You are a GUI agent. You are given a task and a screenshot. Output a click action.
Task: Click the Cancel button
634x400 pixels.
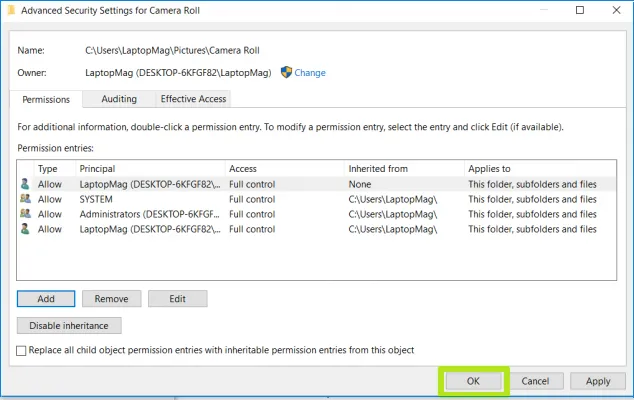tap(535, 381)
